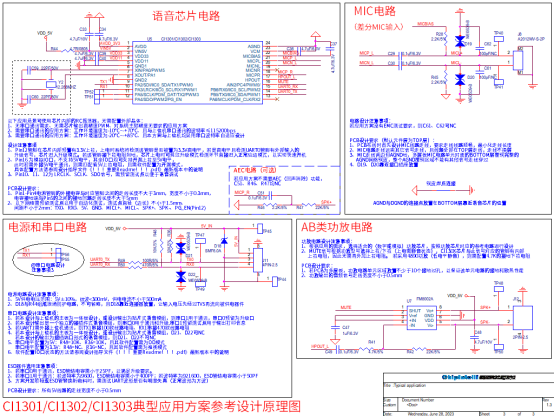Click the VDD_5V label near R44
Viewport: 554px width, 417px height.
tap(45, 33)
